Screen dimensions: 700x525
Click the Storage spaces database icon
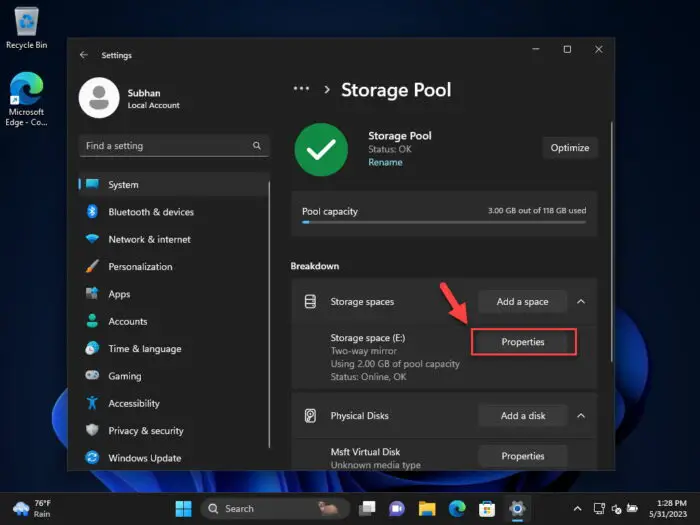point(310,302)
